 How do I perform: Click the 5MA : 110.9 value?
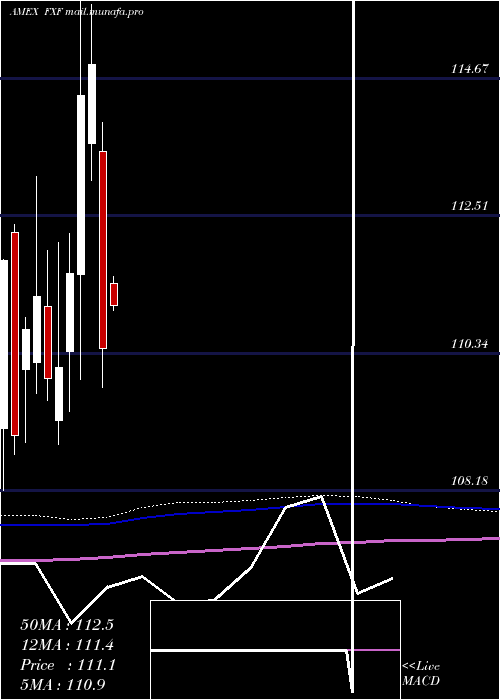(63, 684)
